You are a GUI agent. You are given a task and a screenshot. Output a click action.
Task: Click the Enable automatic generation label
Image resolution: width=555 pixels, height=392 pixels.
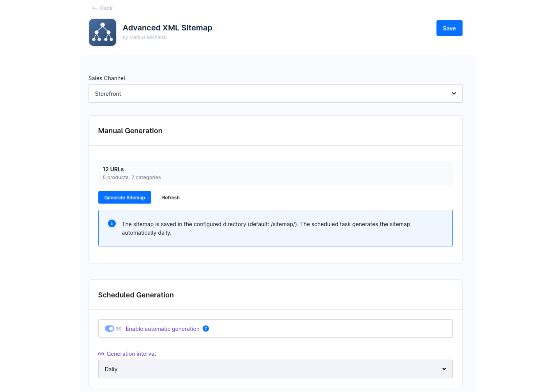pos(162,329)
